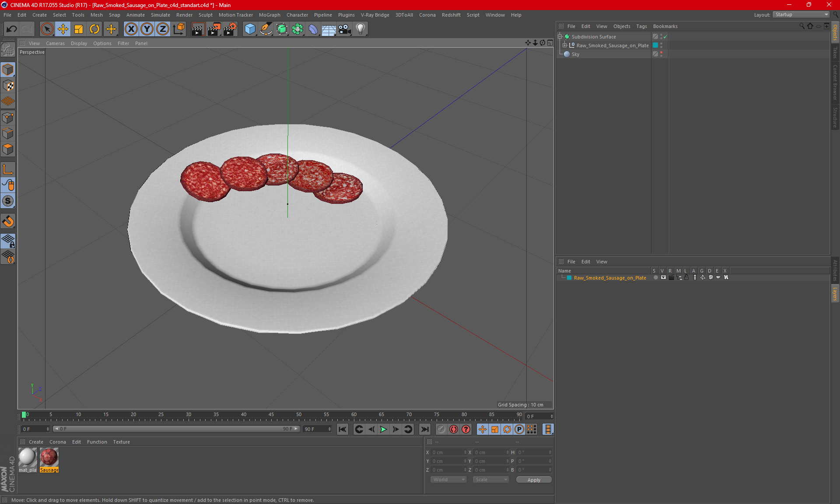This screenshot has height=504, width=840.
Task: Click the Apply button
Action: [534, 480]
